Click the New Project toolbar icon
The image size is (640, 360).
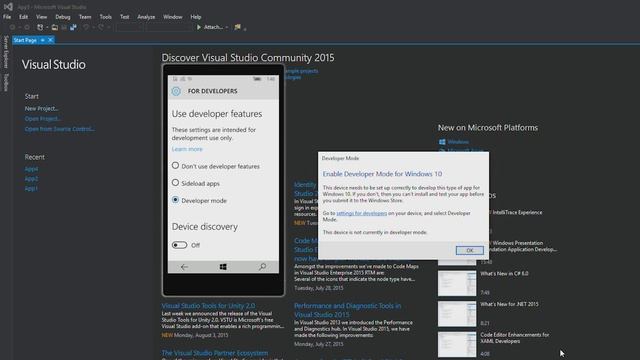coord(40,27)
